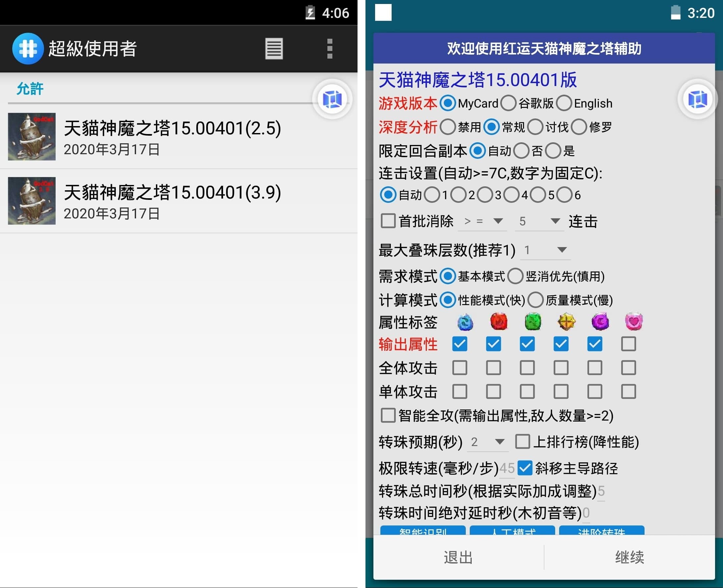
Task: Tap the floating cube icon on SuperSU screen
Action: coord(332,99)
